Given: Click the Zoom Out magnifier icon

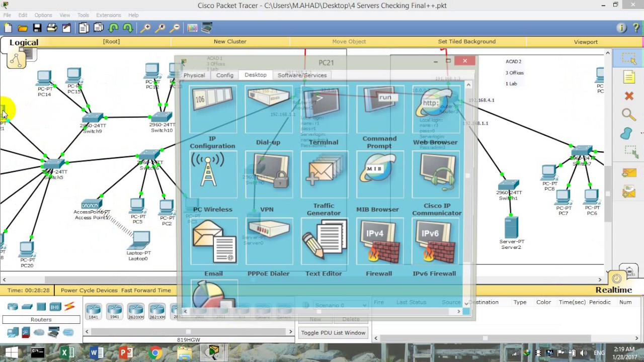Looking at the screenshot, I should 175,28.
